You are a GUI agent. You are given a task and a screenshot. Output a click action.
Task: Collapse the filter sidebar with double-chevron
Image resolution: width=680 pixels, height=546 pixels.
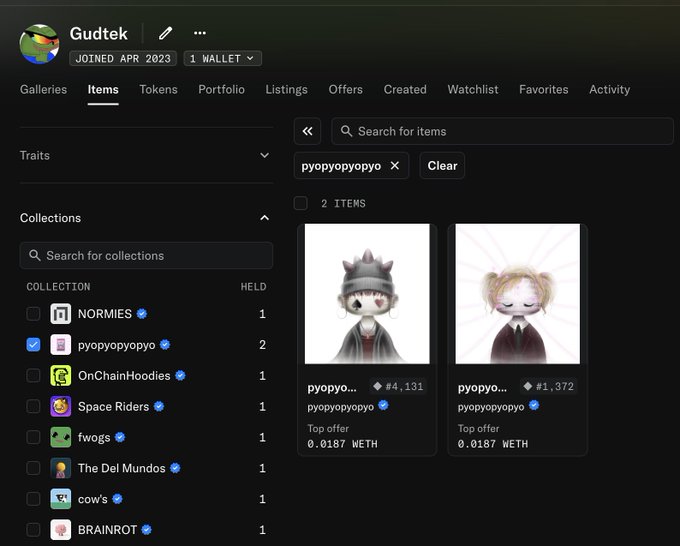pyautogui.click(x=307, y=131)
